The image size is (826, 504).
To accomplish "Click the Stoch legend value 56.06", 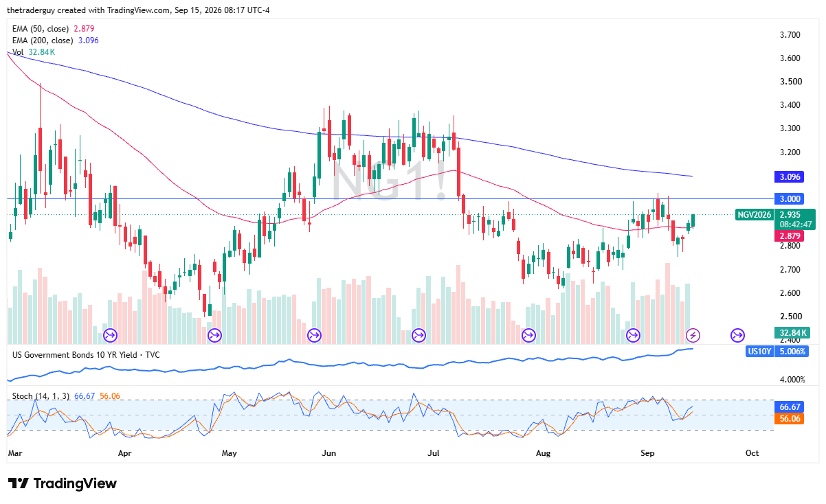I will 109,396.
